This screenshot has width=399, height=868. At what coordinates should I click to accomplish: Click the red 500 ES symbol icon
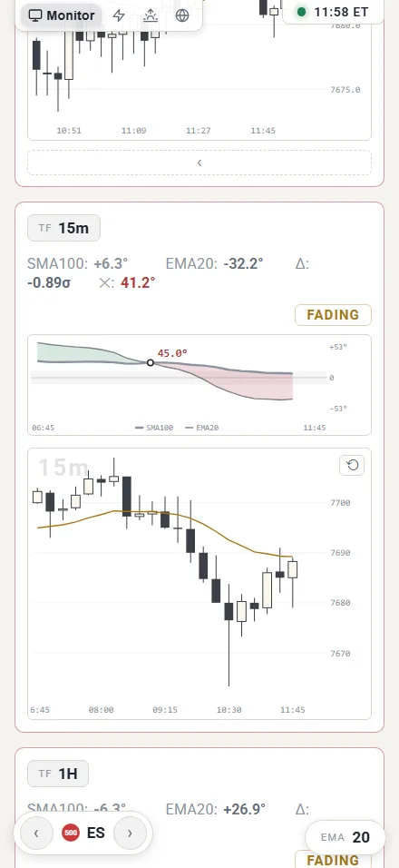pos(71,833)
